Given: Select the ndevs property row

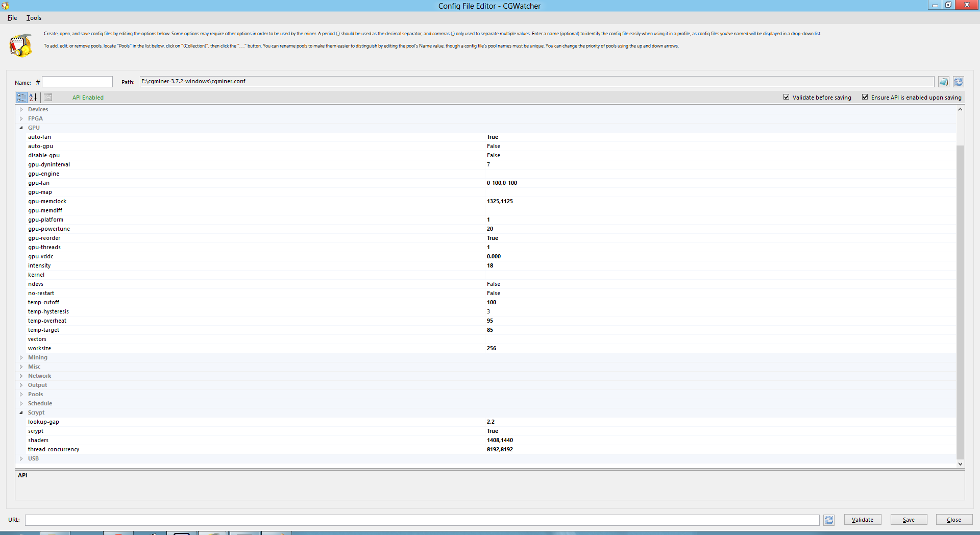Looking at the screenshot, I should pyautogui.click(x=491, y=284).
